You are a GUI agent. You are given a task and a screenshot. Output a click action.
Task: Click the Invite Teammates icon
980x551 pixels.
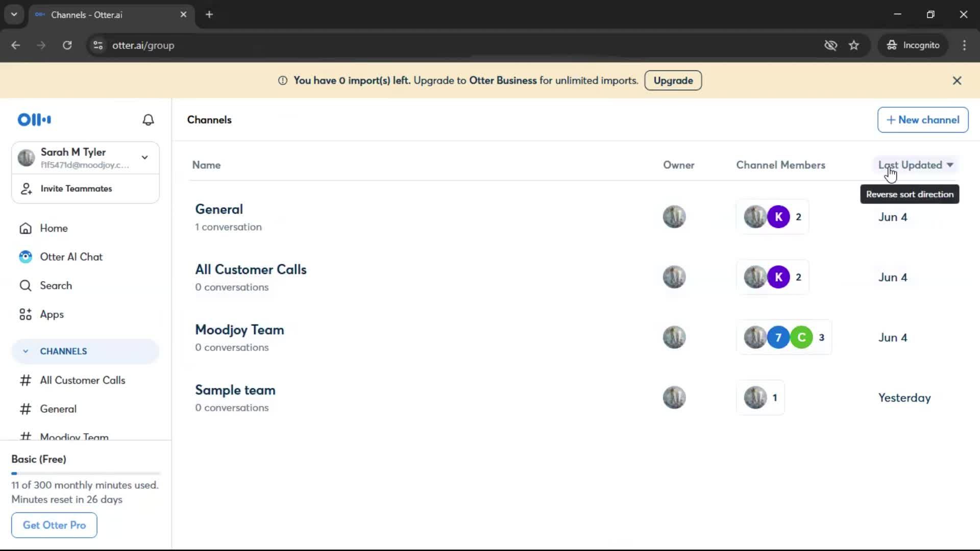(x=26, y=189)
